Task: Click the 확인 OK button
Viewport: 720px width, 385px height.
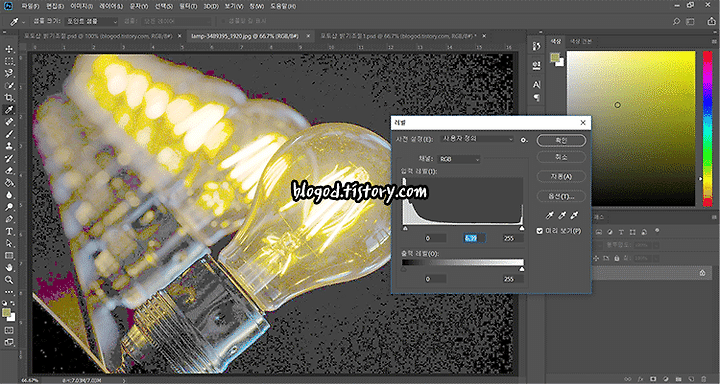Action: tap(561, 141)
